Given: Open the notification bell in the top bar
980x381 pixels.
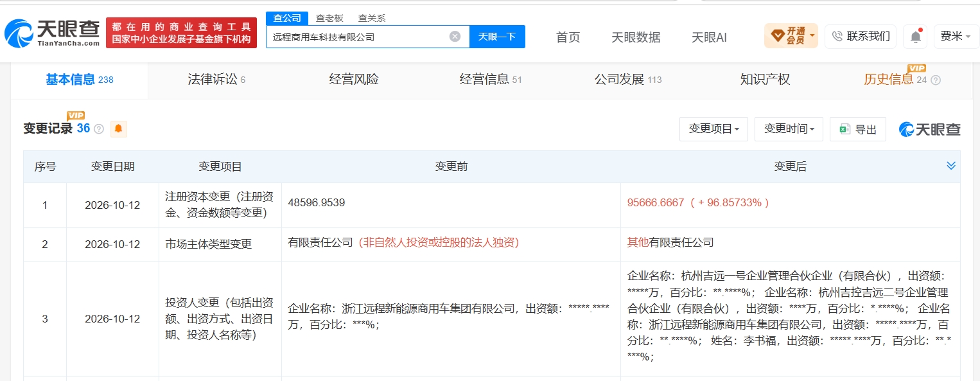Looking at the screenshot, I should coord(915,37).
